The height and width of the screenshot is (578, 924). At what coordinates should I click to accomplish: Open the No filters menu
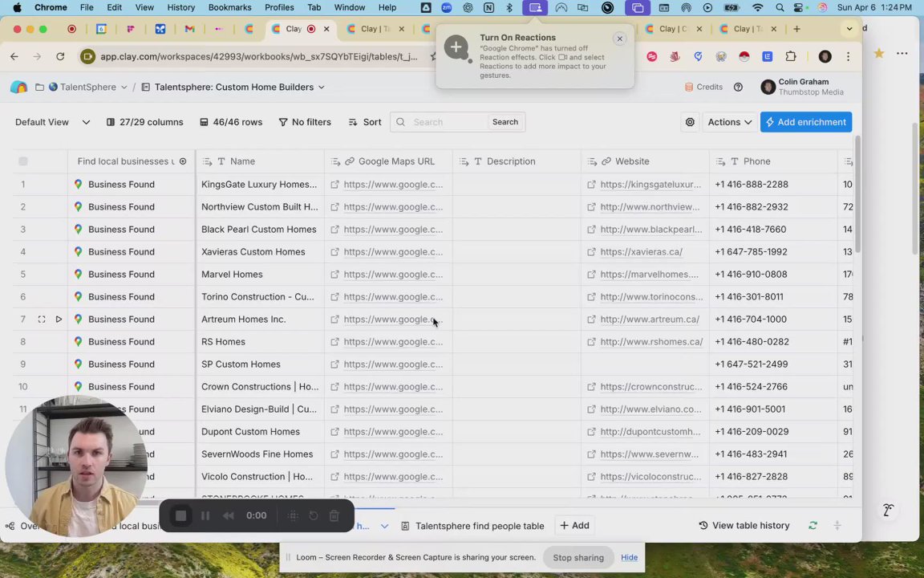305,122
